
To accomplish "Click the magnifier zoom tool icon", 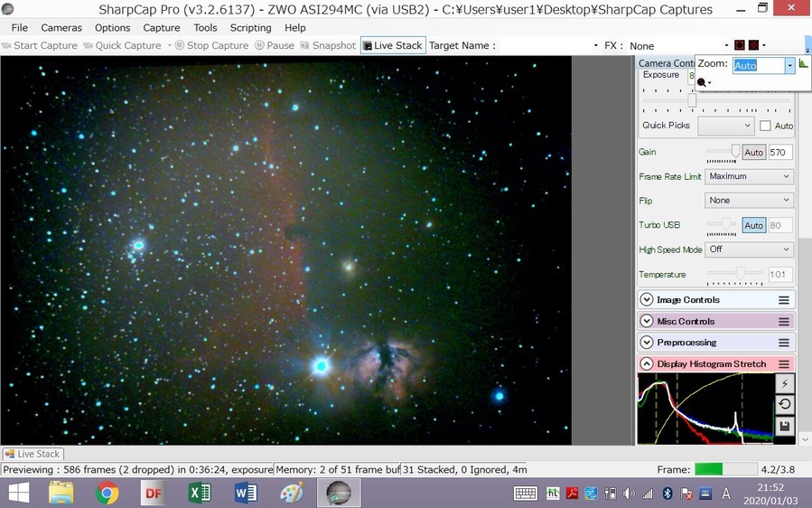I will [x=702, y=82].
